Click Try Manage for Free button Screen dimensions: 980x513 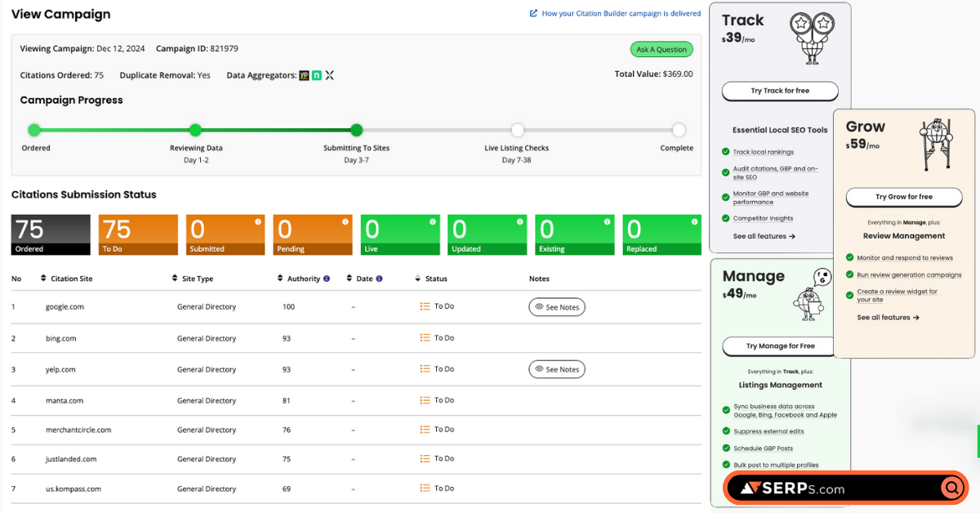click(780, 346)
